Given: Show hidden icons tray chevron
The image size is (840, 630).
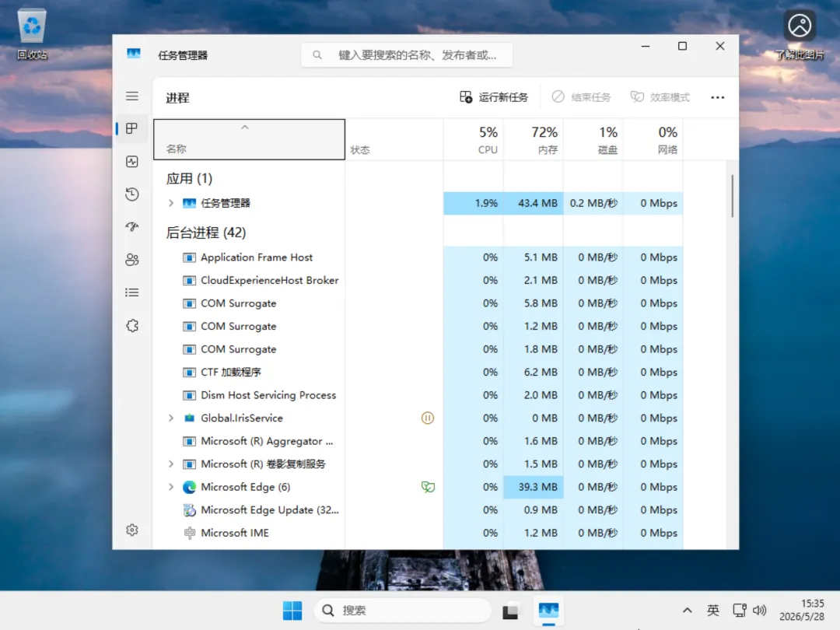Looking at the screenshot, I should (688, 611).
